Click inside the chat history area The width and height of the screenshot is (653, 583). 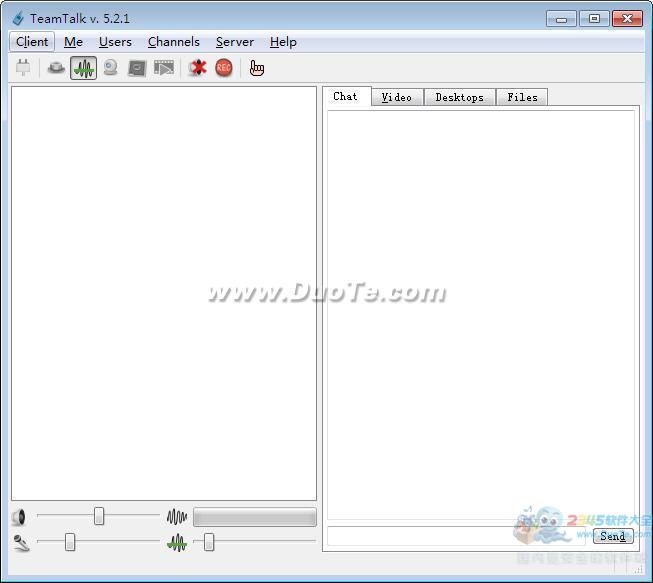(481, 314)
